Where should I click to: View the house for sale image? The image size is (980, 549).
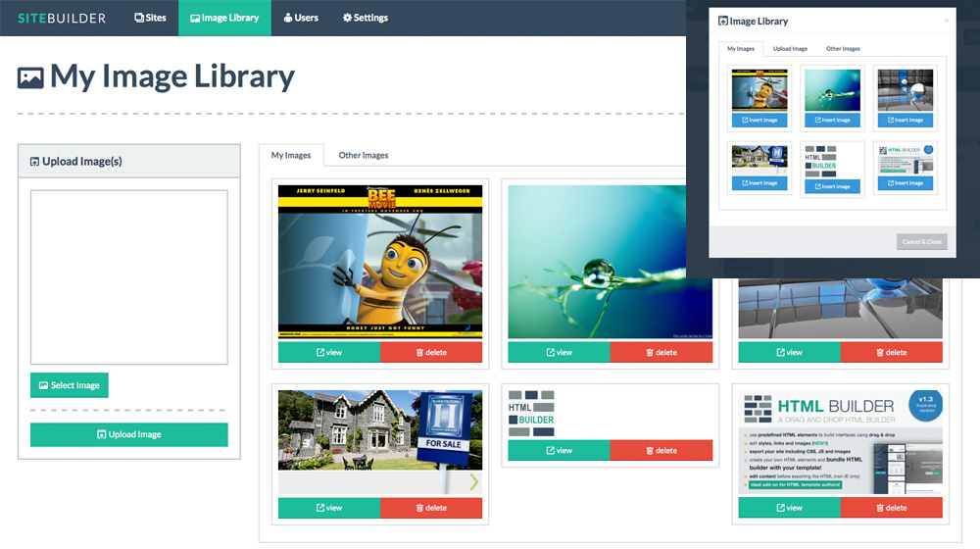point(328,508)
